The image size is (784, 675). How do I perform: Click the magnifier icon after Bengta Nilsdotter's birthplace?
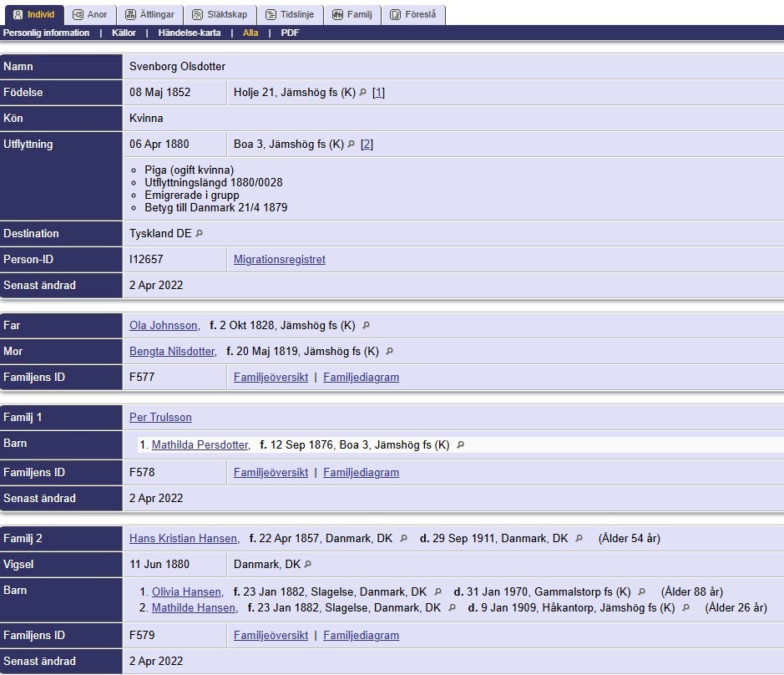coord(390,351)
